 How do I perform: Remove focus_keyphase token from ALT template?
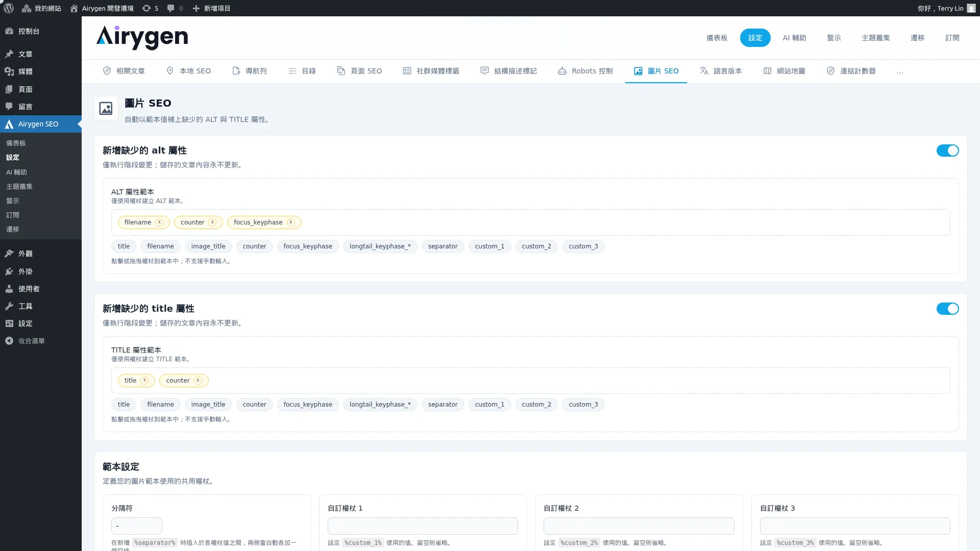pyautogui.click(x=291, y=222)
